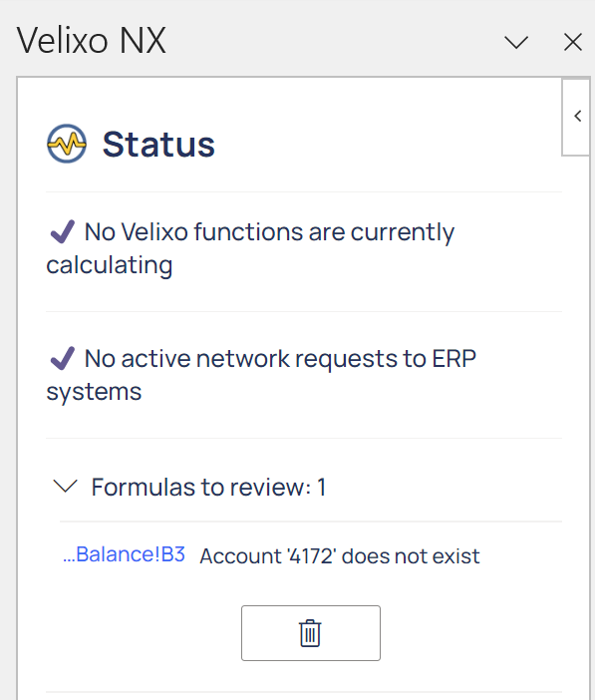Image resolution: width=595 pixels, height=700 pixels.
Task: Click the word 'systems' in network status
Action: [x=94, y=392]
